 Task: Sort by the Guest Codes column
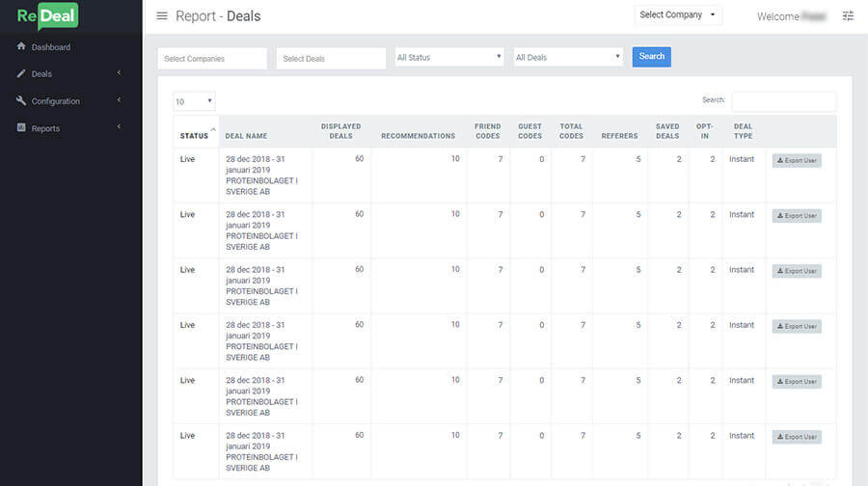coord(529,132)
